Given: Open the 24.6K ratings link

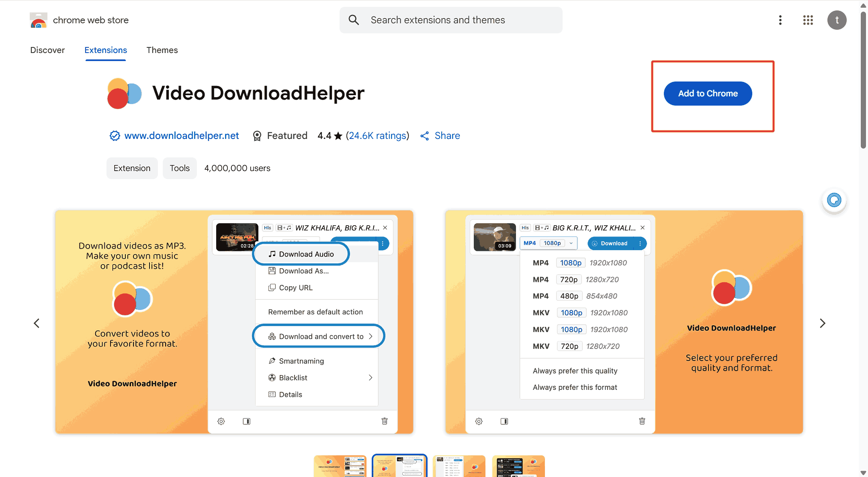Looking at the screenshot, I should (377, 136).
